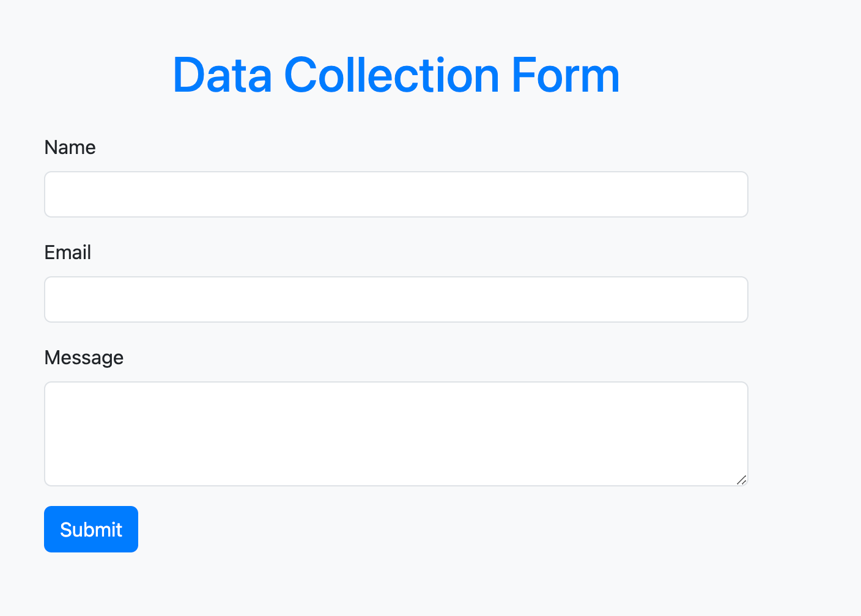Select the Email label text
Viewport: 861px width, 616px height.
tap(67, 252)
